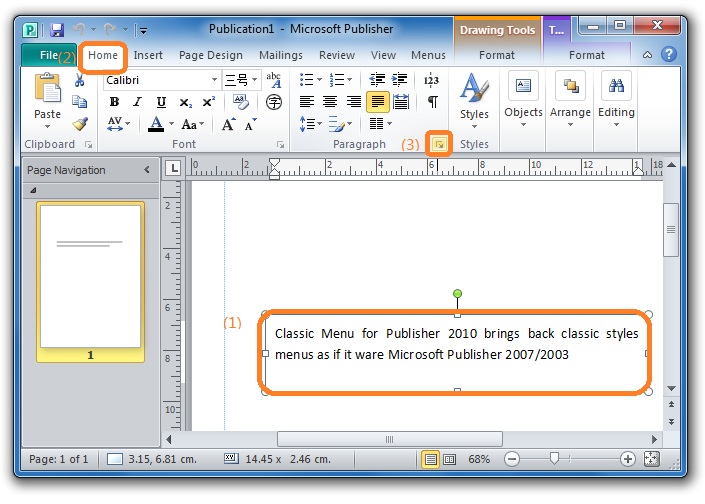The image size is (705, 504).
Task: Click Increase Indent icon
Action: click(x=399, y=80)
